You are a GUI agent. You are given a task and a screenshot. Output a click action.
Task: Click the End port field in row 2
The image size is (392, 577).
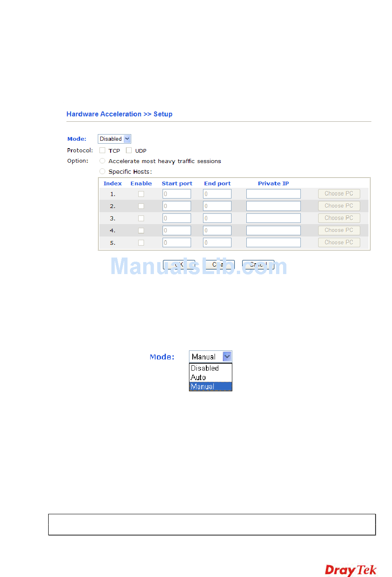point(217,206)
